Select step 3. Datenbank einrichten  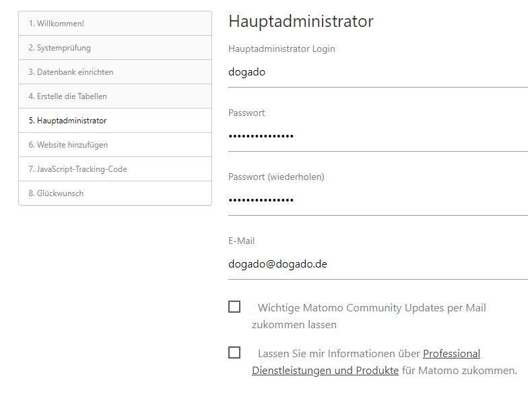coord(71,72)
